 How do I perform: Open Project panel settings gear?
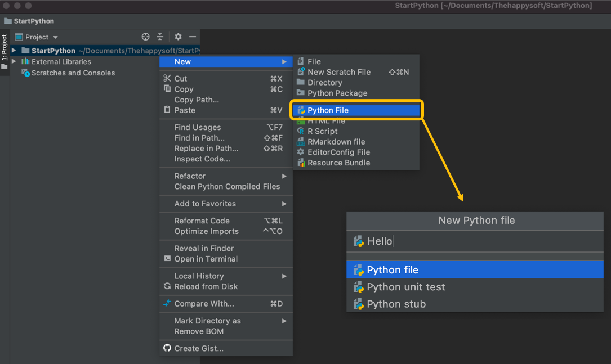(178, 37)
